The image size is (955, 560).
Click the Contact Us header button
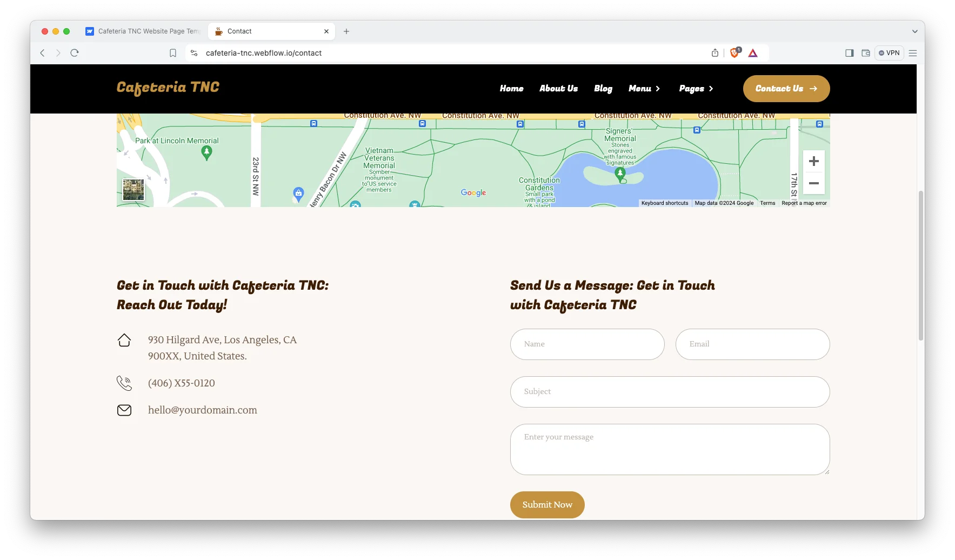tap(786, 89)
